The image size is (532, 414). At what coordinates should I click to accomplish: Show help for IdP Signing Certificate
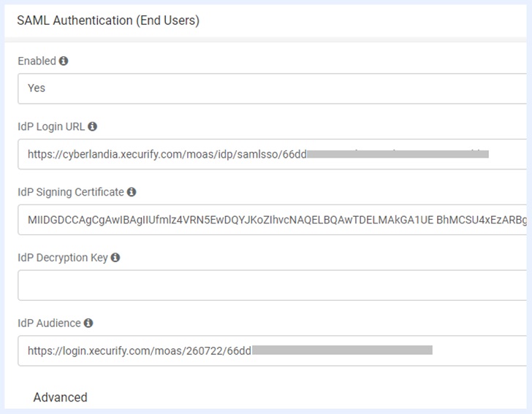click(132, 192)
